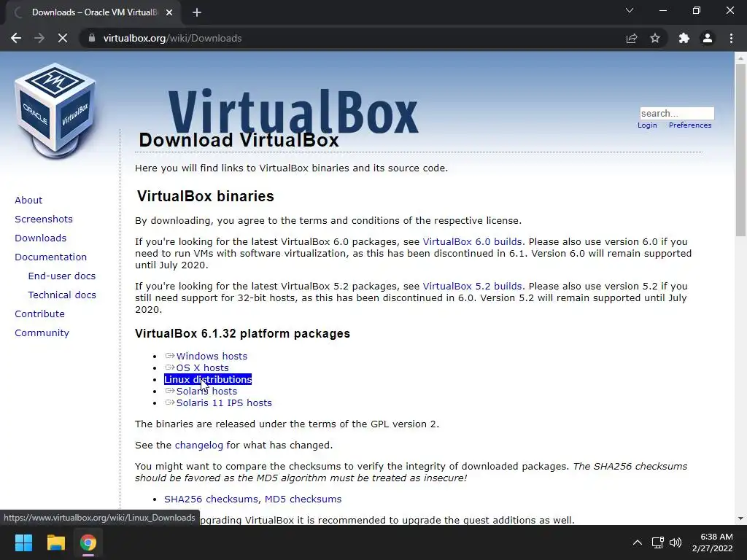Open the SHA256 checksums link

(212, 499)
